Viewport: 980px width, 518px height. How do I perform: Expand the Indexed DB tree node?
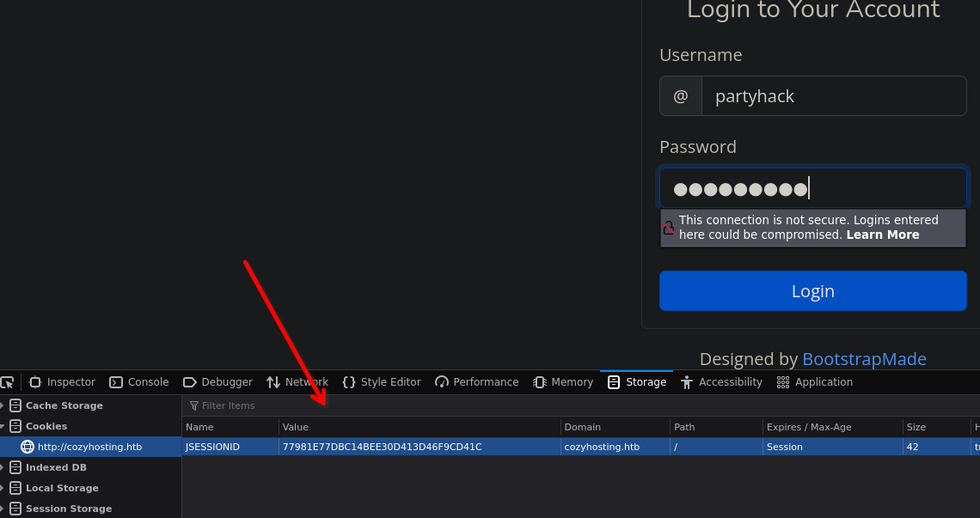[3, 467]
